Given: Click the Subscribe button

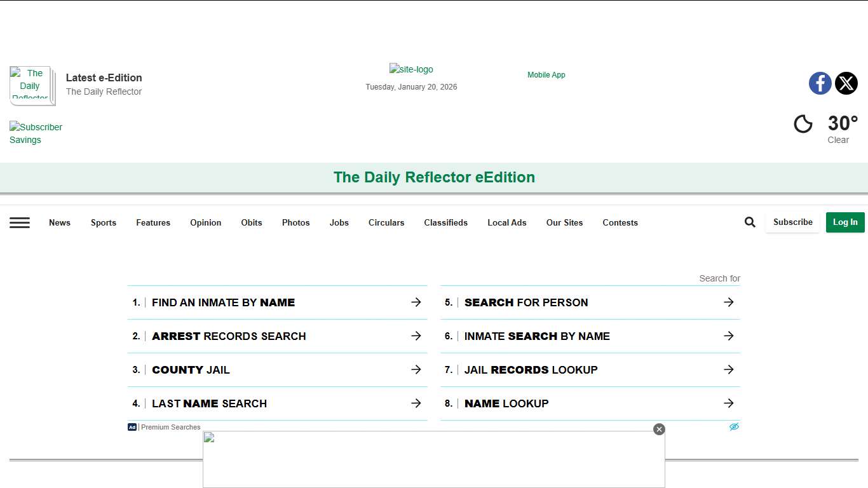Looking at the screenshot, I should (792, 222).
